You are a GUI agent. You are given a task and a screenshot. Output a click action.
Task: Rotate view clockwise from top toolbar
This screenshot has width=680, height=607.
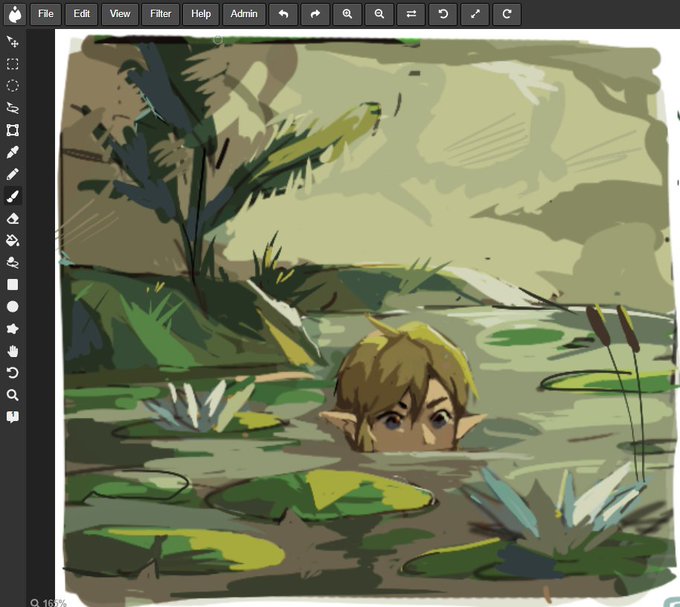pos(507,14)
